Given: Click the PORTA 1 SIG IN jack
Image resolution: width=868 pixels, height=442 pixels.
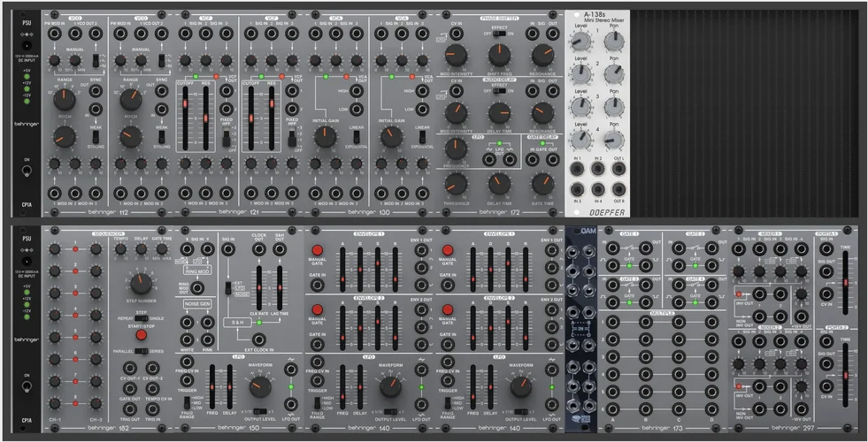Looking at the screenshot, I should coord(826,249).
